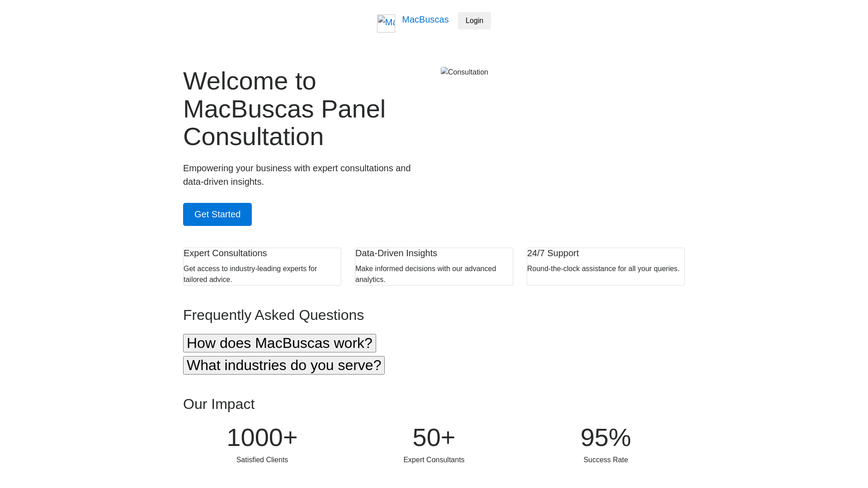
Task: Click the Satisfied Clients label
Action: (262, 460)
